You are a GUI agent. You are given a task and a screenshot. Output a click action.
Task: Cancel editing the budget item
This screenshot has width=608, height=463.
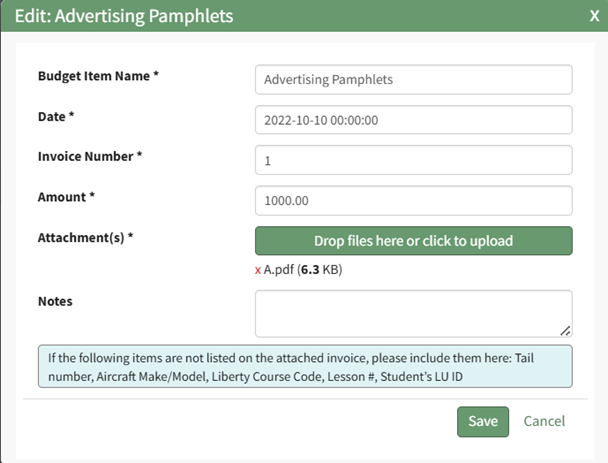[x=544, y=422]
